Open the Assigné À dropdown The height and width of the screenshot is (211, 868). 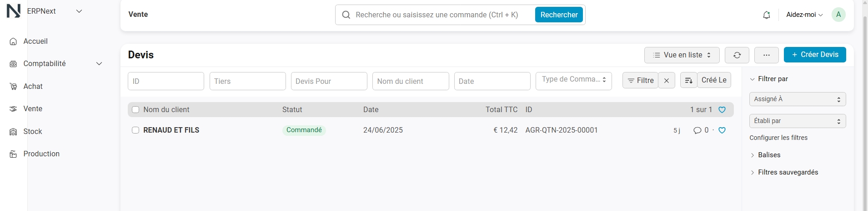coord(798,99)
